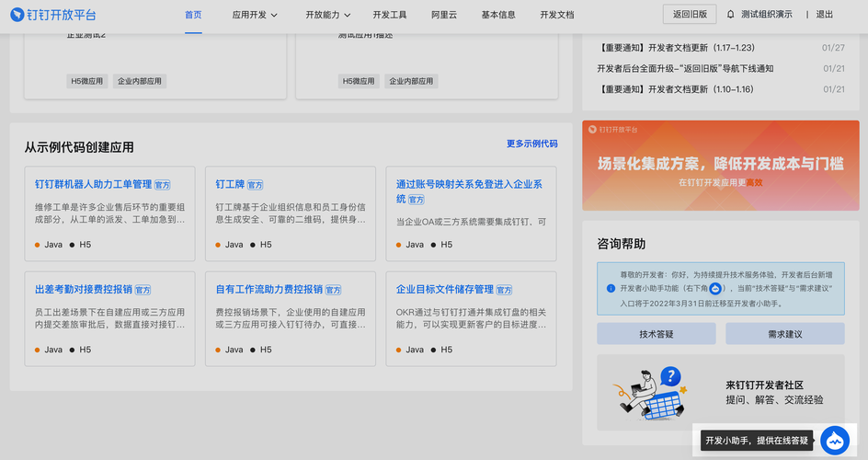
Task: Click 企业内部应用 tag on right app card
Action: click(411, 81)
